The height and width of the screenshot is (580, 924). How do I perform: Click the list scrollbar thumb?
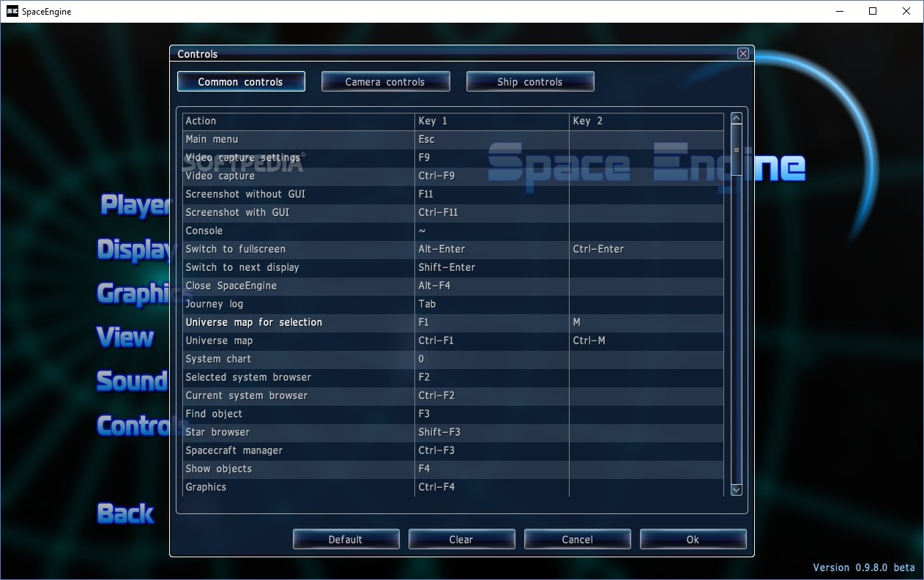[x=737, y=150]
